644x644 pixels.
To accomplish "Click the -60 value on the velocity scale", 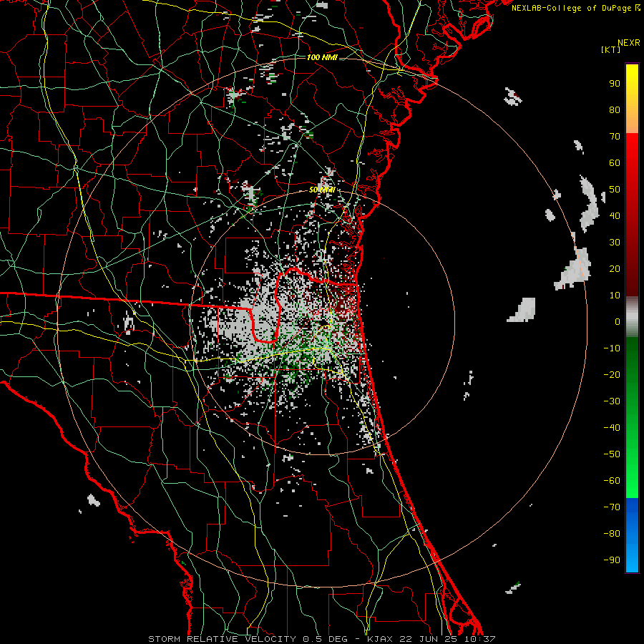I will click(x=612, y=481).
